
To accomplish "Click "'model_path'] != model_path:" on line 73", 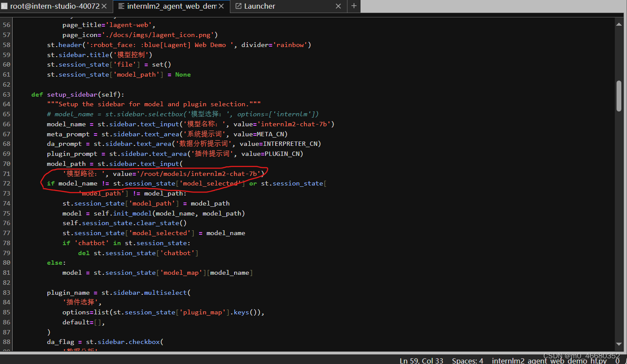I will [132, 193].
